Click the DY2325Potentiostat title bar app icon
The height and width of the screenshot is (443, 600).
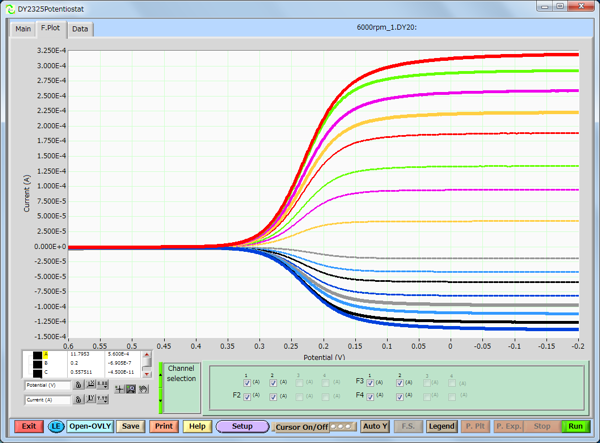(x=11, y=9)
